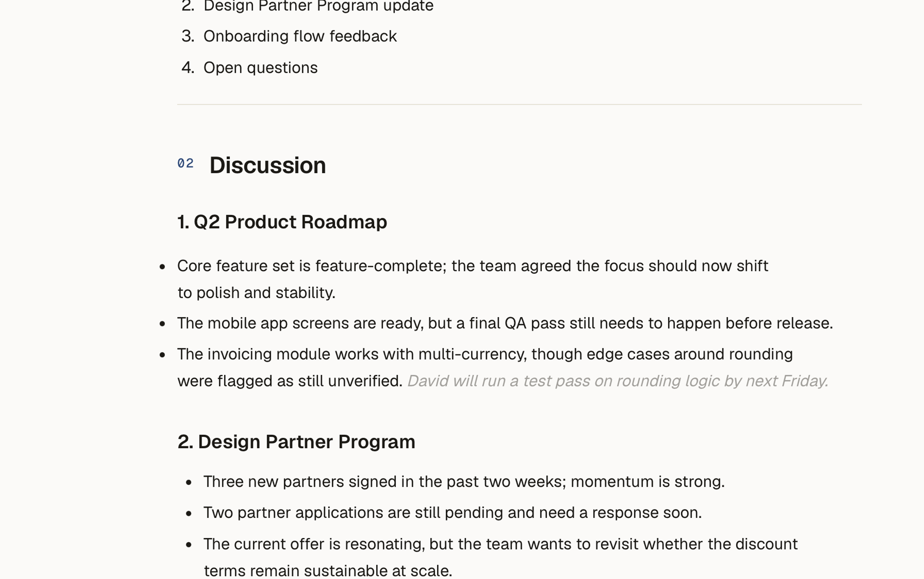The width and height of the screenshot is (924, 579).
Task: Click the 'were flagged as still unverified' text
Action: (x=290, y=381)
